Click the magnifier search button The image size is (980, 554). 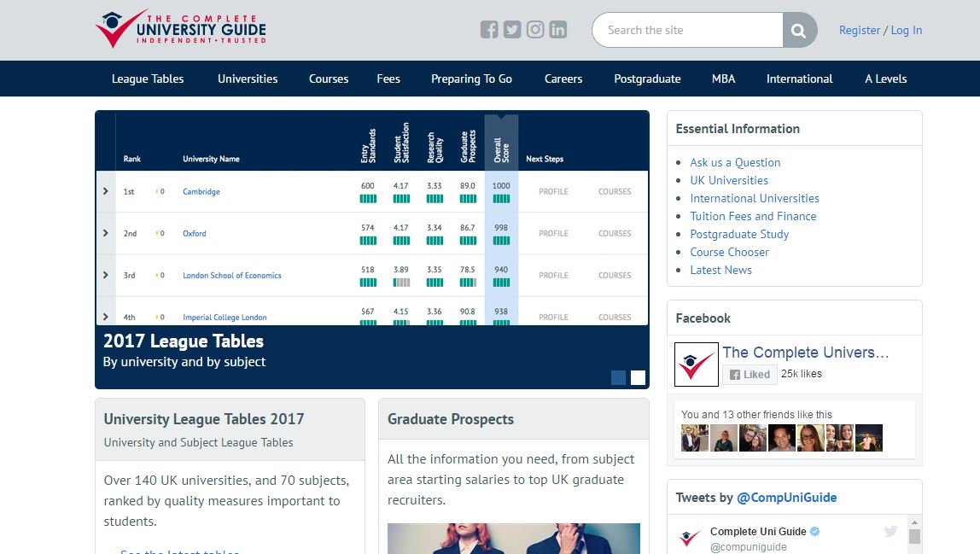[x=799, y=30]
